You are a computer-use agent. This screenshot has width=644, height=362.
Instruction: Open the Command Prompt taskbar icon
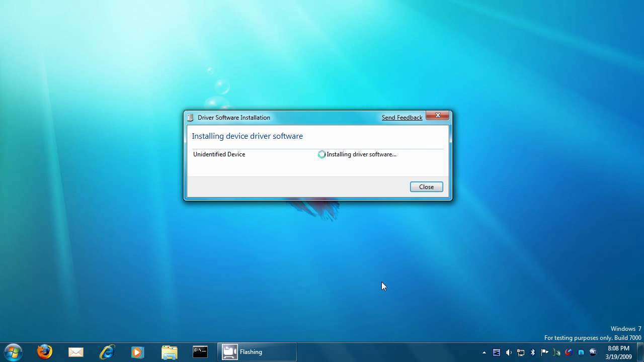tap(200, 352)
